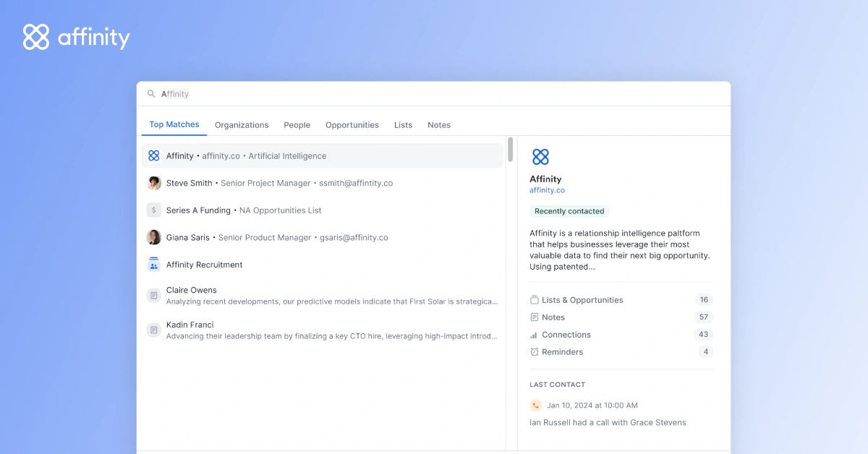Viewport: 868px width, 454px height.
Task: Click the Jan 10, 2024 timestamp
Action: (x=592, y=406)
